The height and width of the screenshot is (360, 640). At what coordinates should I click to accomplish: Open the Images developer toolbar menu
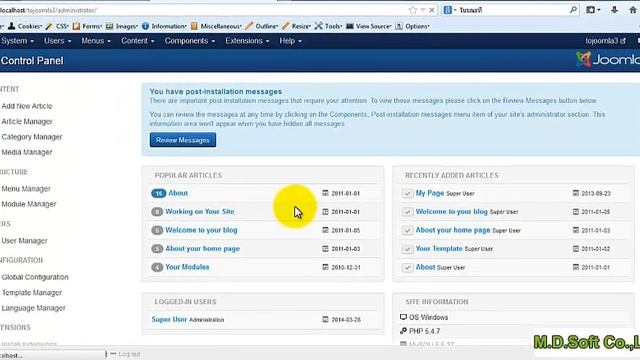(122, 26)
